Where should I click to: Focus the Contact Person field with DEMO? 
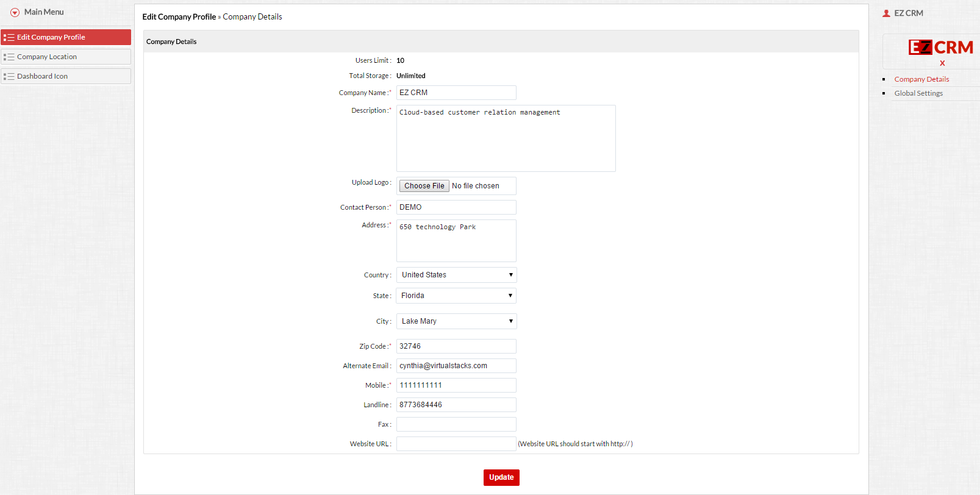pos(456,207)
